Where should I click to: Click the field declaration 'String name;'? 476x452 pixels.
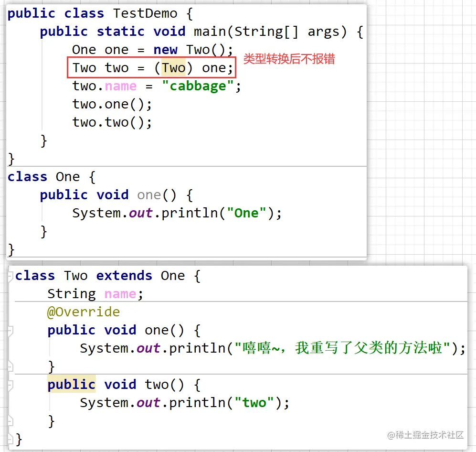(x=95, y=294)
